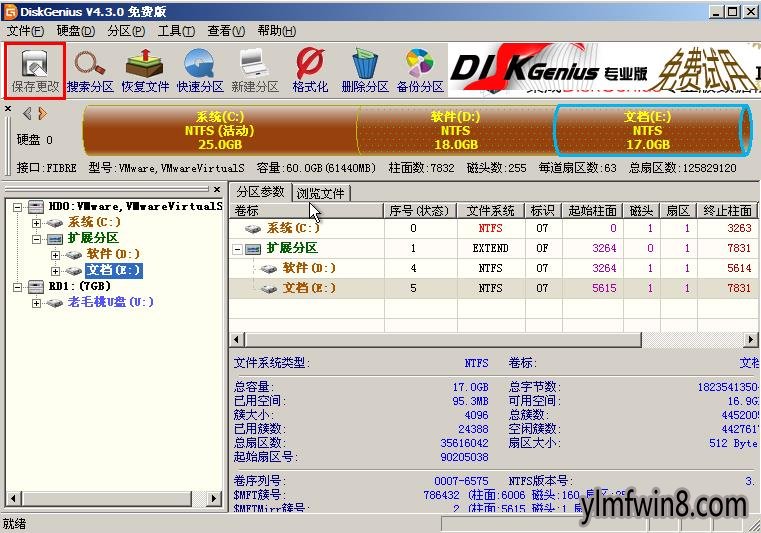Image resolution: width=761 pixels, height=533 pixels.
Task: Open the 搜索分区 search partition tool
Action: pyautogui.click(x=90, y=71)
